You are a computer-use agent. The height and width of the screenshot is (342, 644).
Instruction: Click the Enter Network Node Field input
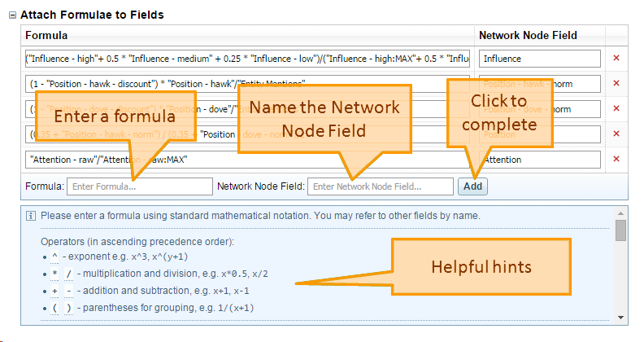380,186
